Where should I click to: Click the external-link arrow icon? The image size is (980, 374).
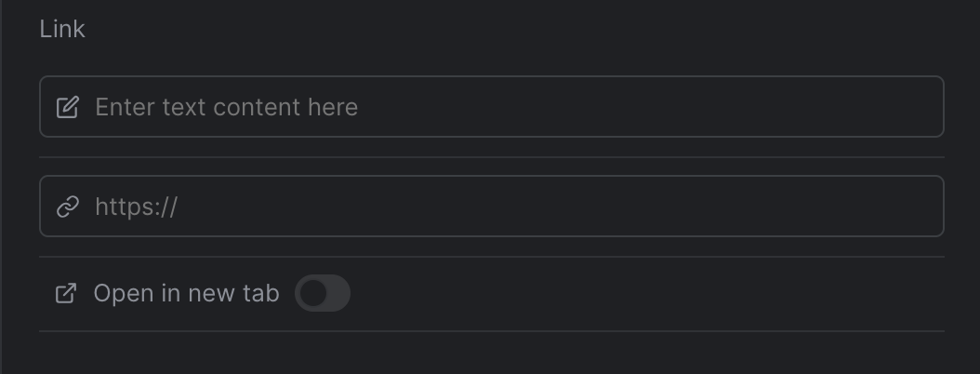tap(66, 293)
